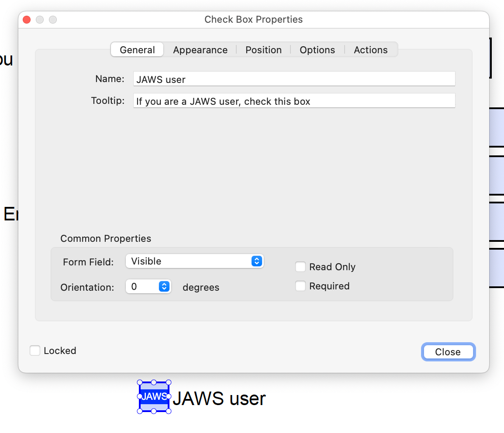Return to the General tab
Image resolution: width=504 pixels, height=433 pixels.
pos(137,50)
